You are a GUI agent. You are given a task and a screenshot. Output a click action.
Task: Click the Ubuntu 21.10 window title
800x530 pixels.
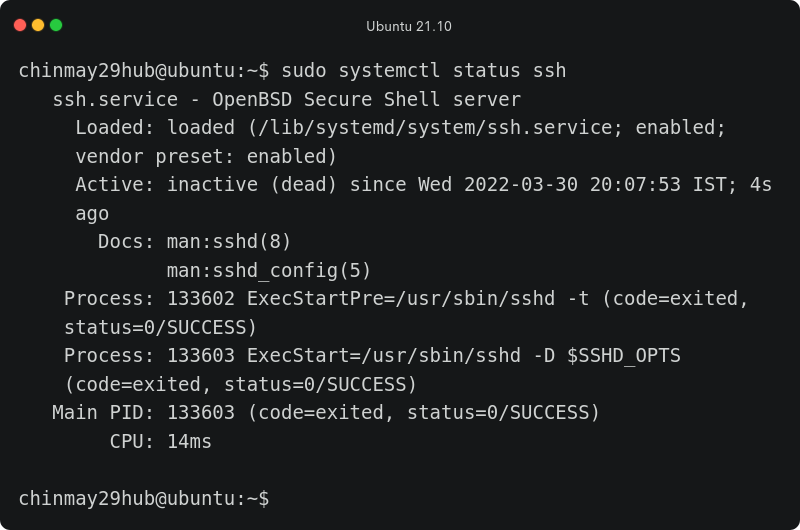point(409,26)
